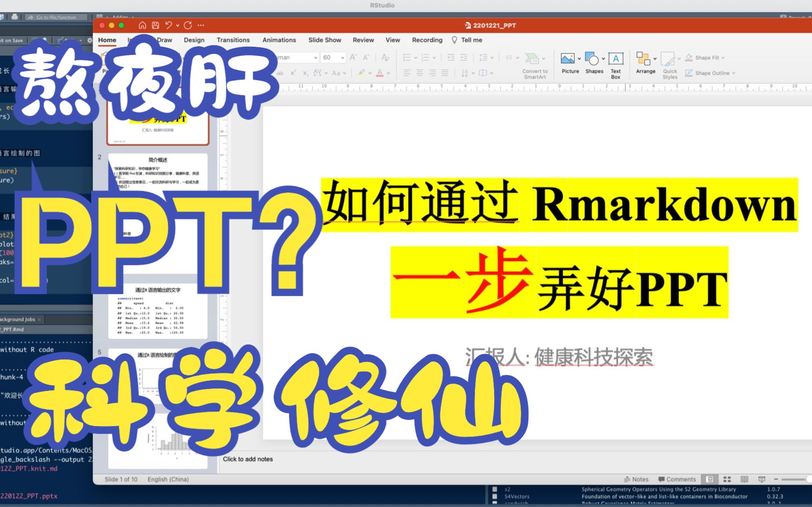Screen dimensions: 812x507
Task: Justify the text
Action: pyautogui.click(x=445, y=73)
